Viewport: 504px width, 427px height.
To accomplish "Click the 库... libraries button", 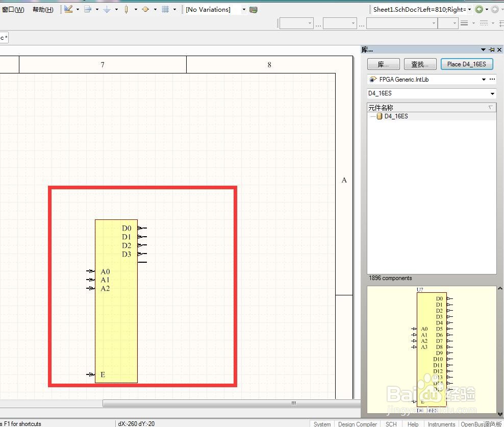I will (384, 64).
